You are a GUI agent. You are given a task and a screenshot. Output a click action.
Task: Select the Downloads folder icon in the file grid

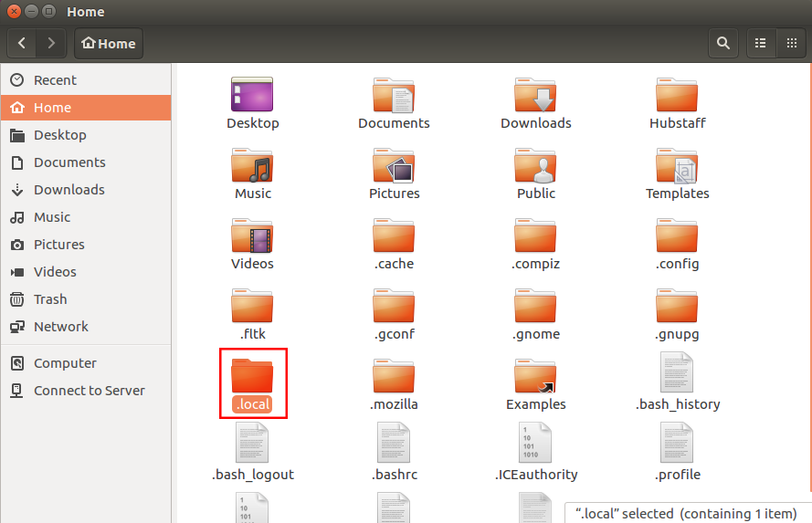(x=535, y=95)
